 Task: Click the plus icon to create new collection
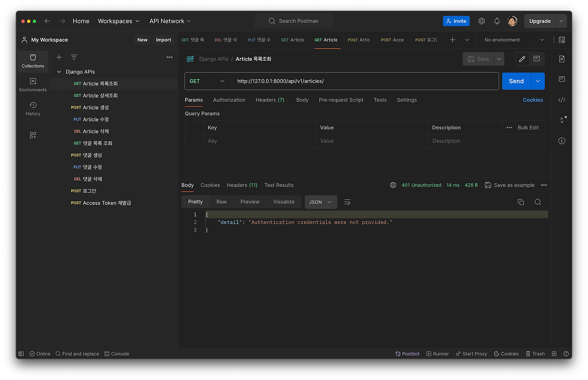(x=59, y=57)
